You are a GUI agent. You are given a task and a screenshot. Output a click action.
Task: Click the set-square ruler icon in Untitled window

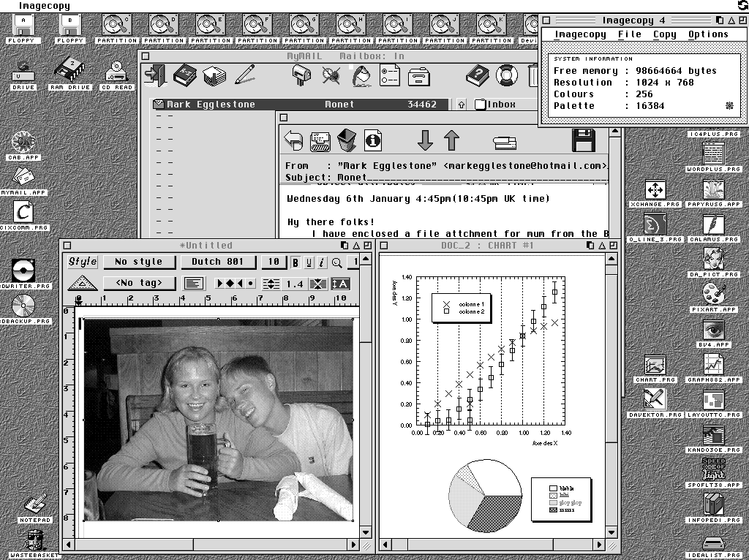click(x=83, y=283)
